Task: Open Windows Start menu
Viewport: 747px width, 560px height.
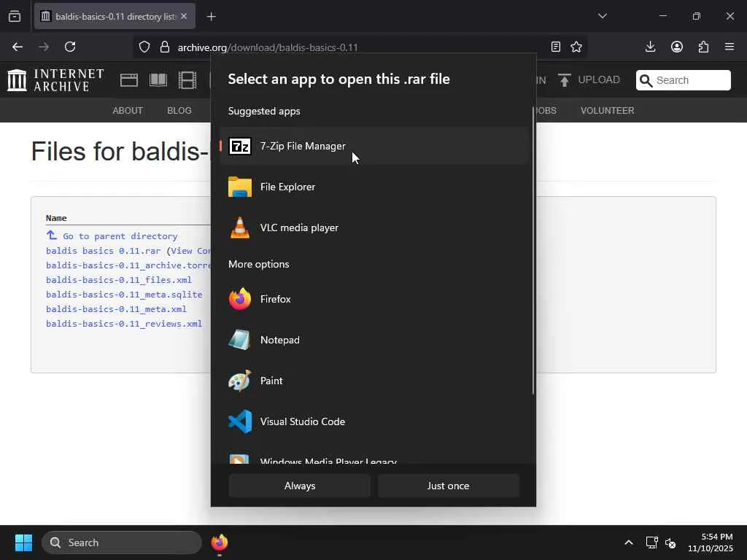Action: pyautogui.click(x=23, y=542)
